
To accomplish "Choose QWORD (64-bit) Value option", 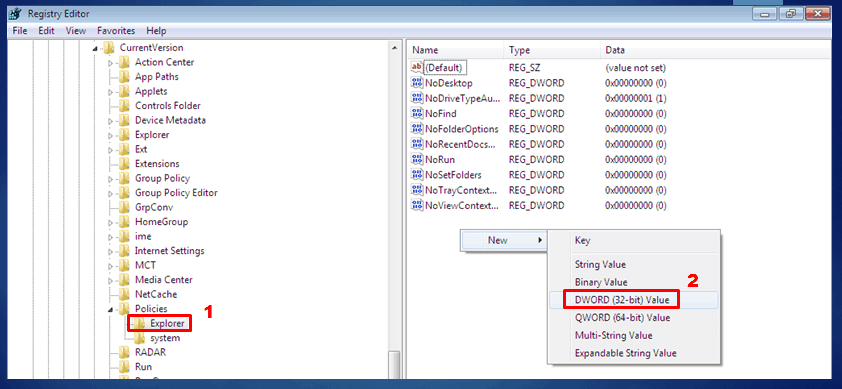I will pos(622,318).
